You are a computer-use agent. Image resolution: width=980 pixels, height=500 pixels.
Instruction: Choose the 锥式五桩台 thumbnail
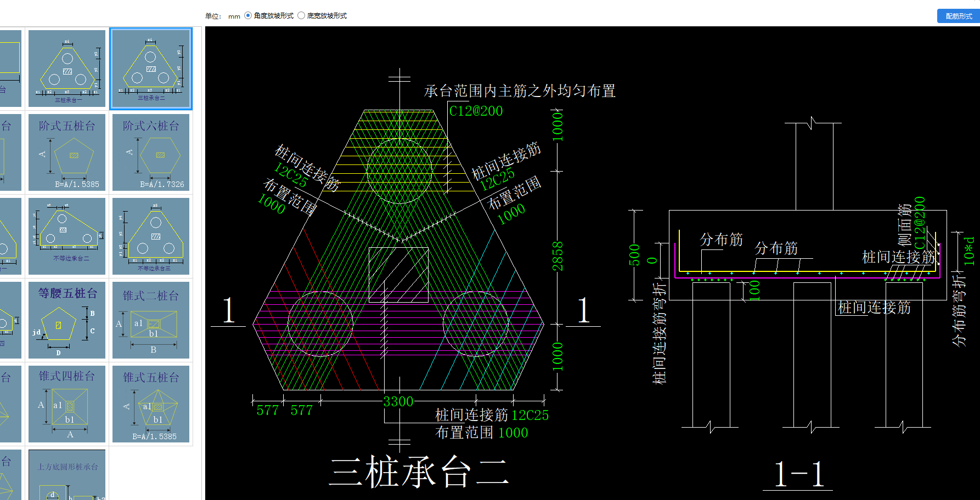[151, 404]
